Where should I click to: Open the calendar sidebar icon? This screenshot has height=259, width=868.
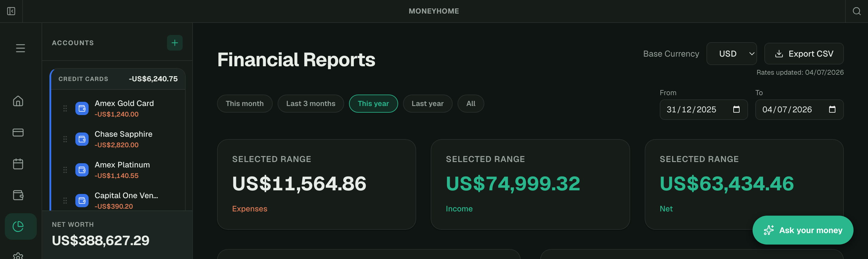pos(18,164)
